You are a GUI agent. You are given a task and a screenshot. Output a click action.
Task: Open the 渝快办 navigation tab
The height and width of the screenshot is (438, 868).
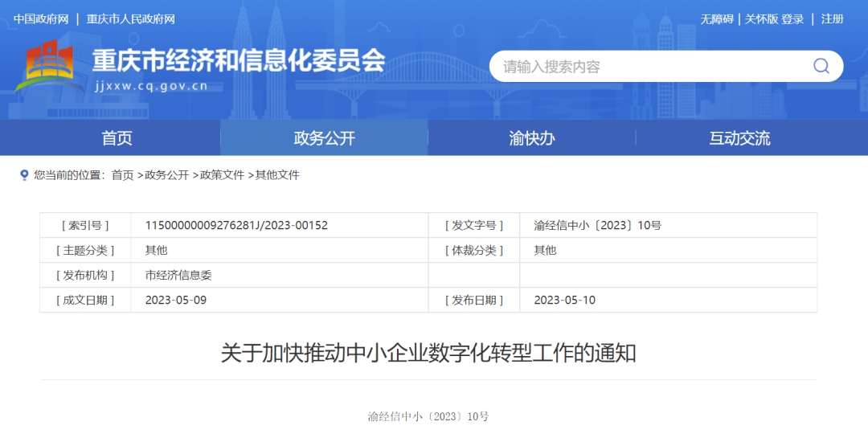pos(531,138)
